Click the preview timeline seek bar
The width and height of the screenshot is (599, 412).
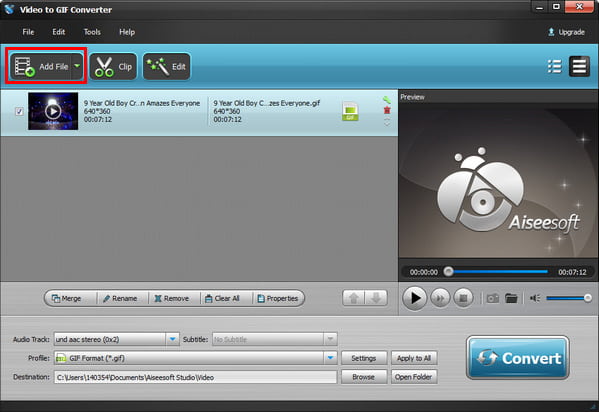tap(498, 272)
